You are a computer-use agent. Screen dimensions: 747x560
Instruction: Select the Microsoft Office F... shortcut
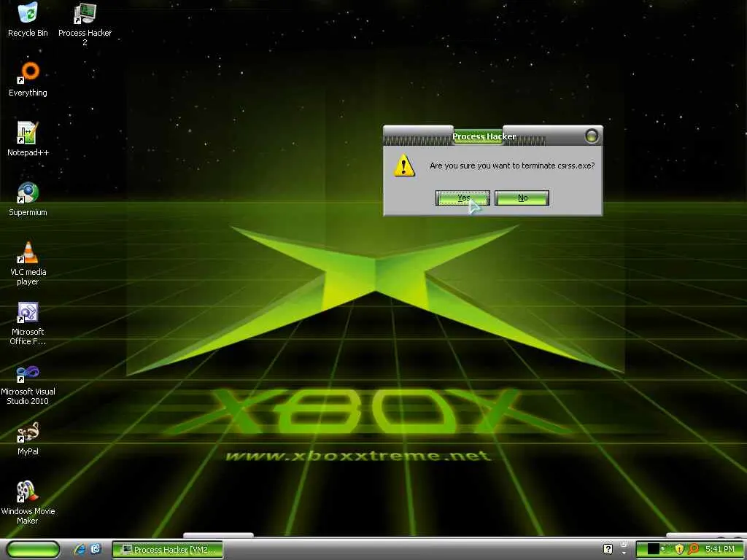pyautogui.click(x=28, y=324)
